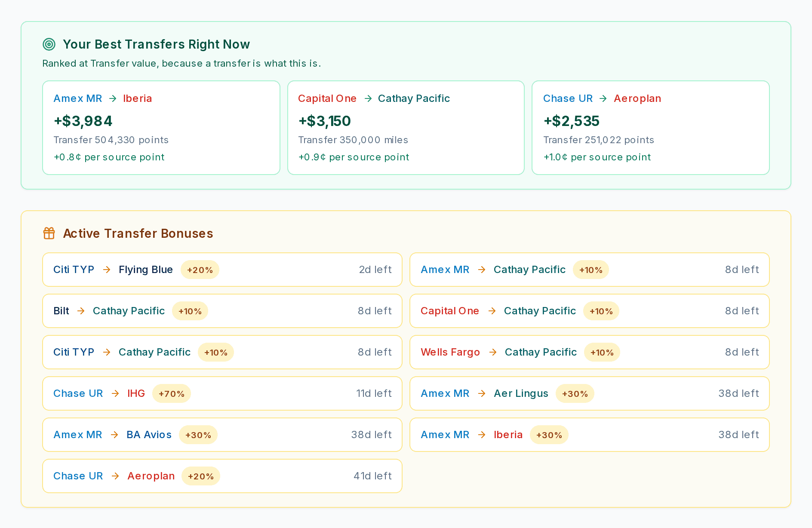This screenshot has width=812, height=528.
Task: Click the arrow icon in the +$3,984 Iberia card
Action: (113, 98)
